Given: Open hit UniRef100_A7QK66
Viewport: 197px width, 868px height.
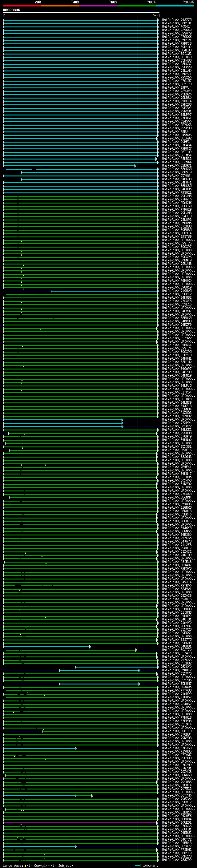Looking at the screenshot, I should (x=177, y=37).
